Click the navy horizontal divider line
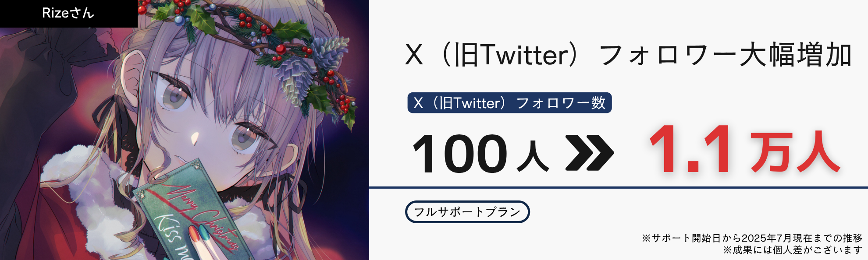This screenshot has width=868, height=260. tap(619, 187)
